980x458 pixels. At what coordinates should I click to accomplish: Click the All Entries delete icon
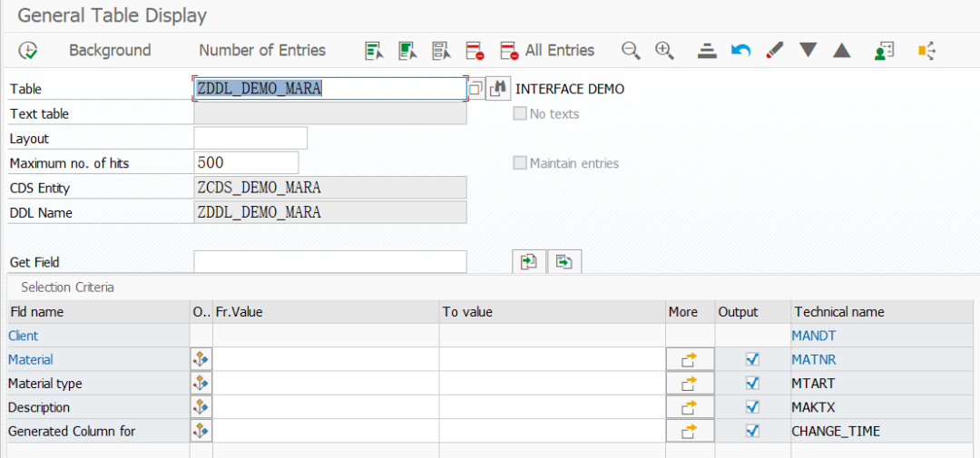[510, 51]
